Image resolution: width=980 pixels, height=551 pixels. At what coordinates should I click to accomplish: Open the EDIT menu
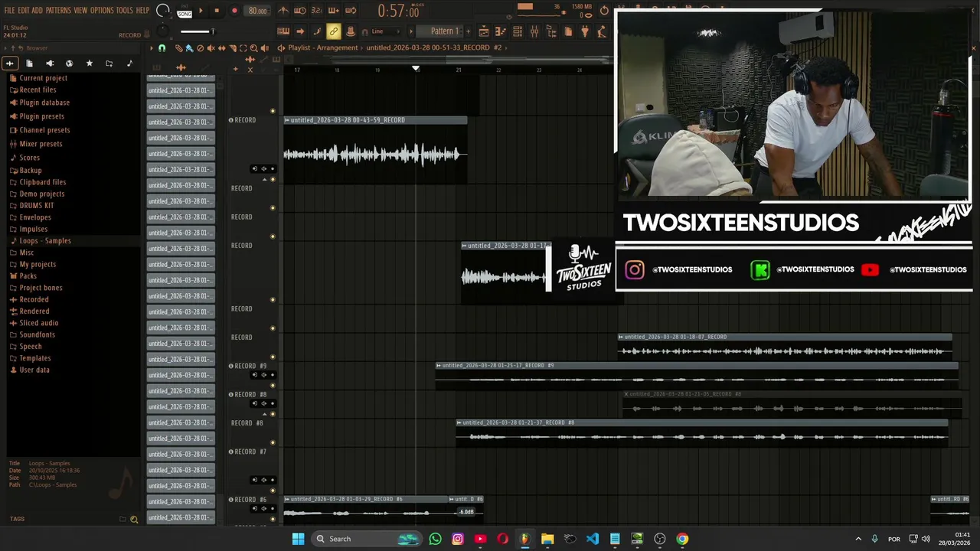coord(24,10)
